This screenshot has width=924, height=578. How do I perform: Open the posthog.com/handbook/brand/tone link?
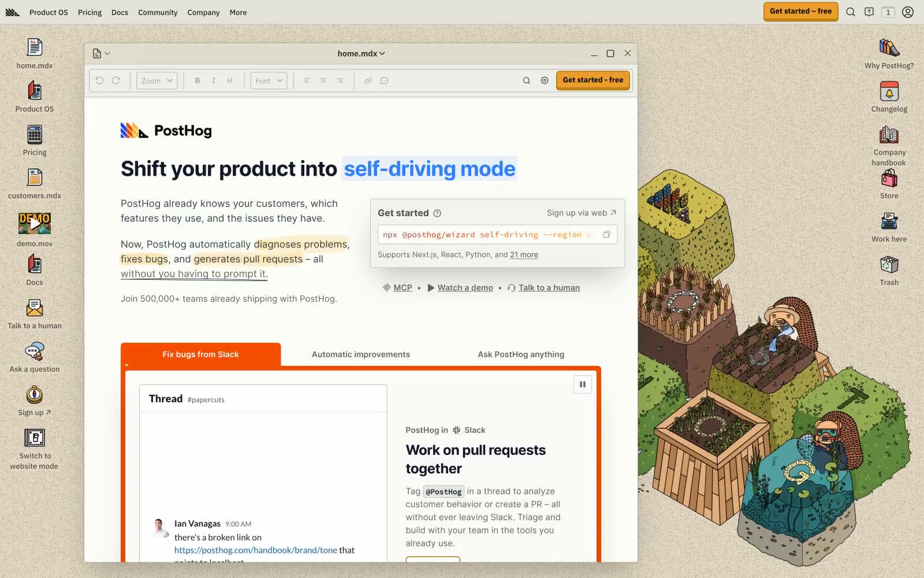click(256, 550)
